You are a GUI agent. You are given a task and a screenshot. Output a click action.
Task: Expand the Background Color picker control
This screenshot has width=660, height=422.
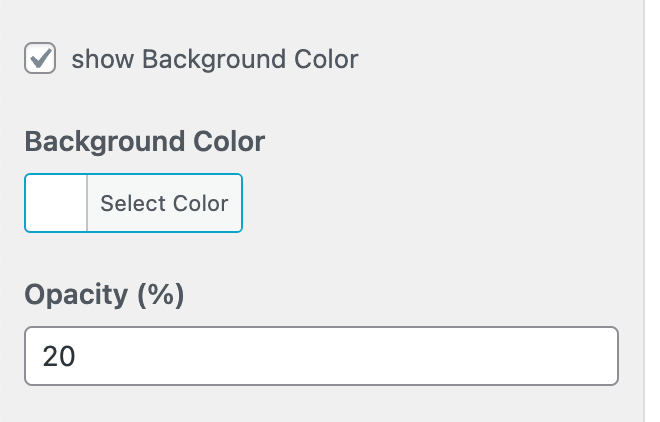tap(133, 204)
